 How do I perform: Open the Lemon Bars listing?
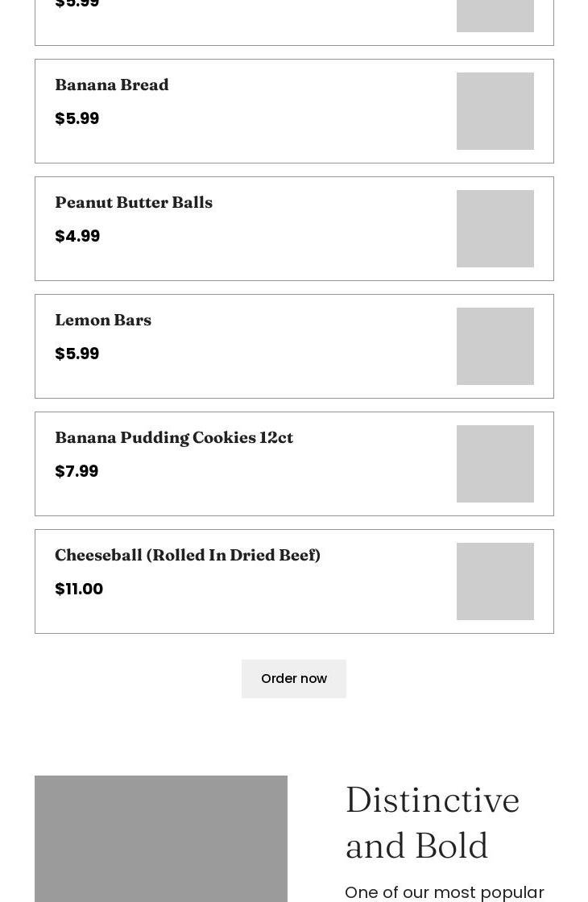pyautogui.click(x=294, y=345)
